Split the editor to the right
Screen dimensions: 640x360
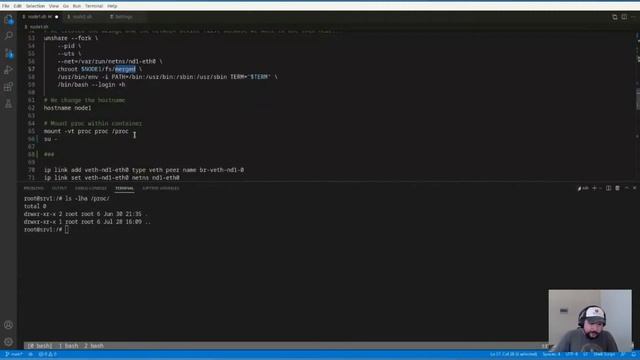tap(624, 17)
